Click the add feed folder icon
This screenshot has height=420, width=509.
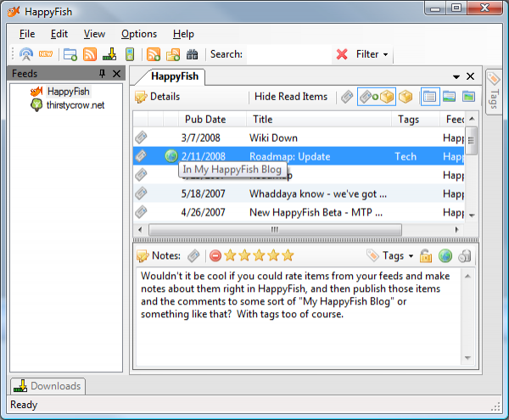pyautogui.click(x=173, y=54)
